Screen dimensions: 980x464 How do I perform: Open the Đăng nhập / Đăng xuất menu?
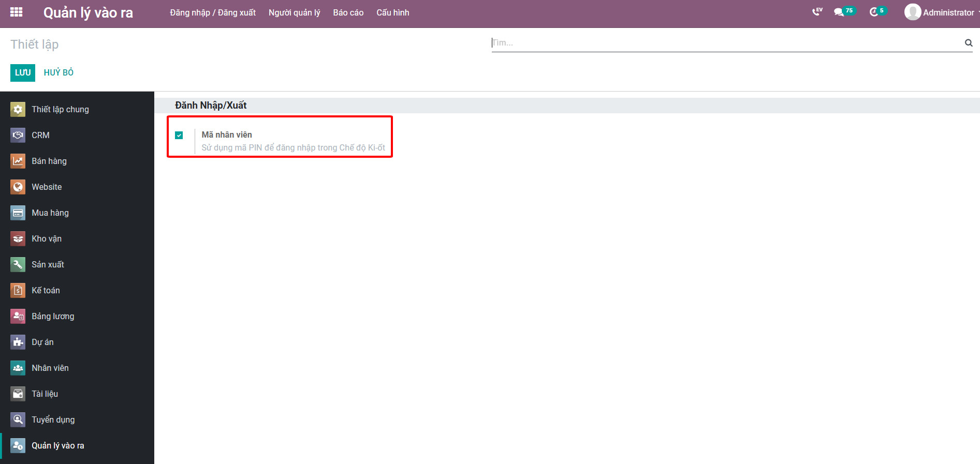coord(213,12)
